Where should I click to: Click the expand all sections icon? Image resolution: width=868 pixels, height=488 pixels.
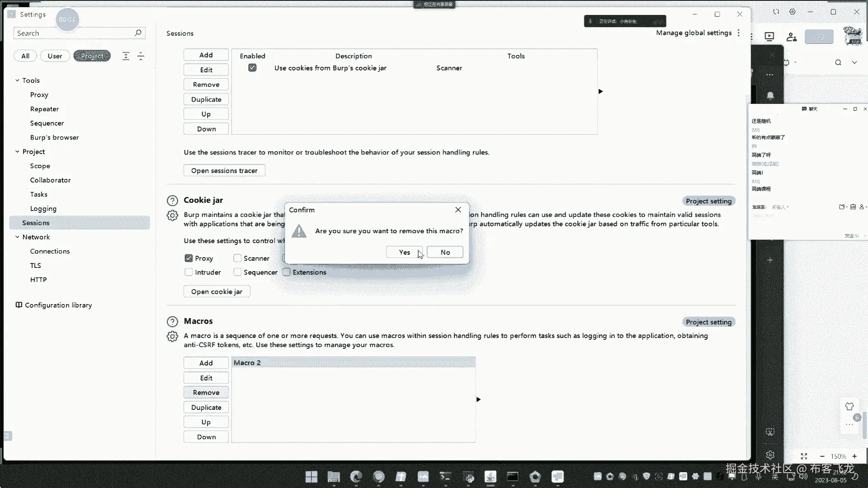[x=126, y=56]
